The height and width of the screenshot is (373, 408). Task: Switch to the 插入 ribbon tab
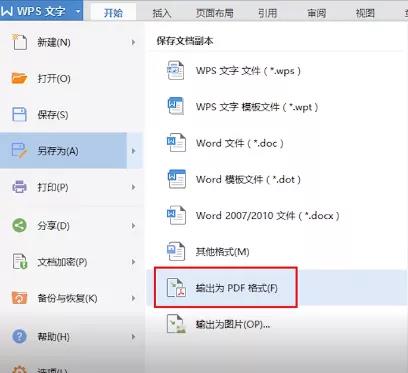[162, 13]
